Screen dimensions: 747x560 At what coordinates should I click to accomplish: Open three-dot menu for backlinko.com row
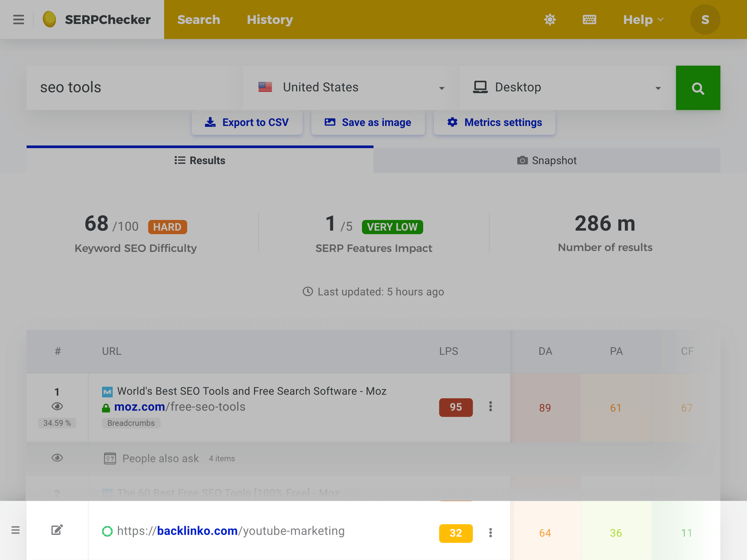click(490, 533)
